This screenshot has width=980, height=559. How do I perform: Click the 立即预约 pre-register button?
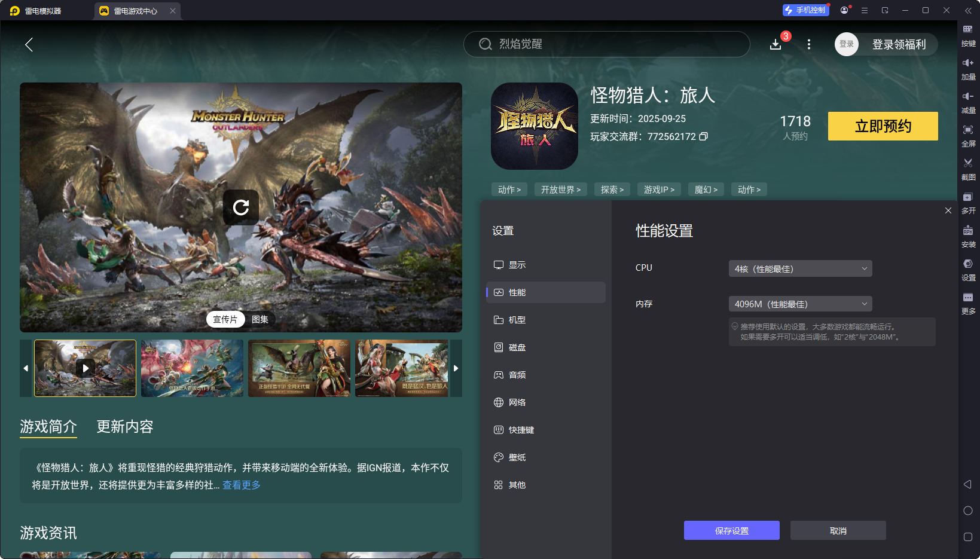(x=883, y=126)
